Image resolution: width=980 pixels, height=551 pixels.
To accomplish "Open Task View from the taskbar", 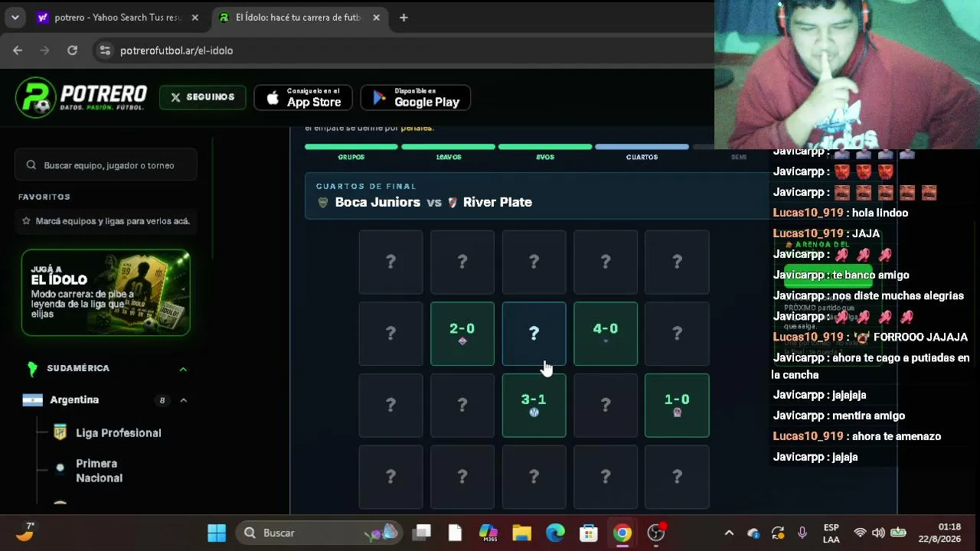I will [x=422, y=533].
